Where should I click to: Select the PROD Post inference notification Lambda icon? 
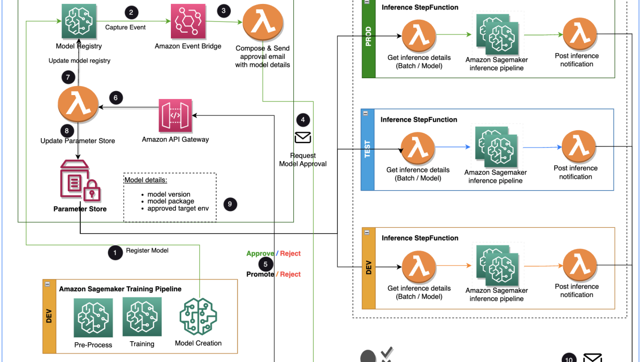(580, 35)
